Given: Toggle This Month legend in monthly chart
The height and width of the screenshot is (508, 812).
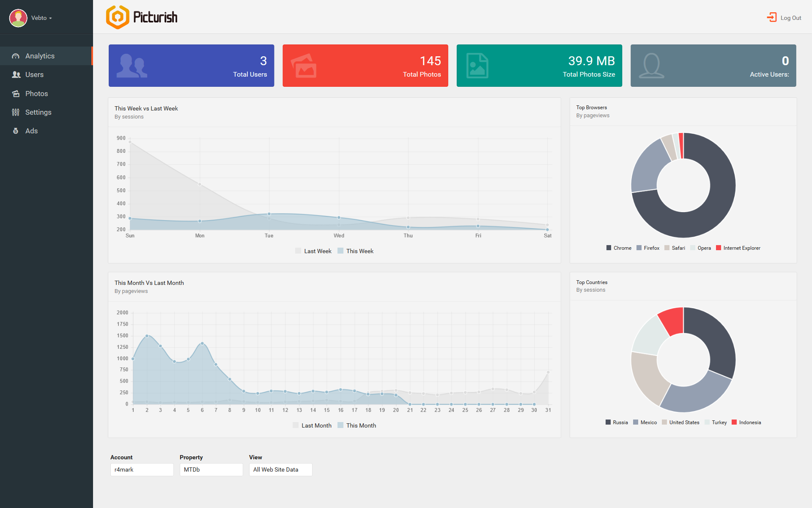Looking at the screenshot, I should (x=357, y=425).
